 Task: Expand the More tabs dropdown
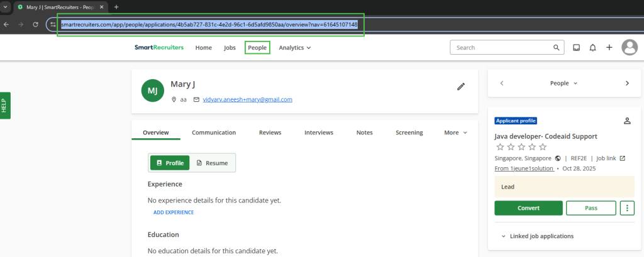[455, 133]
